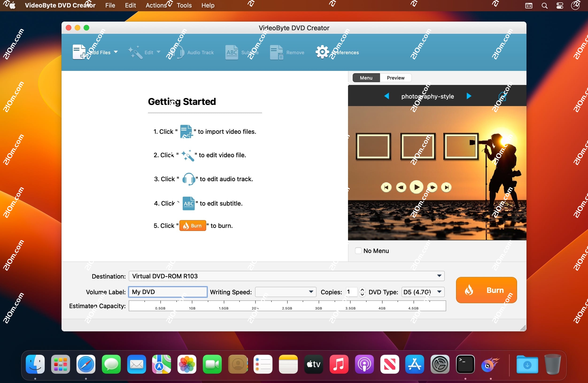Open Preferences via the gear icon

coord(322,52)
